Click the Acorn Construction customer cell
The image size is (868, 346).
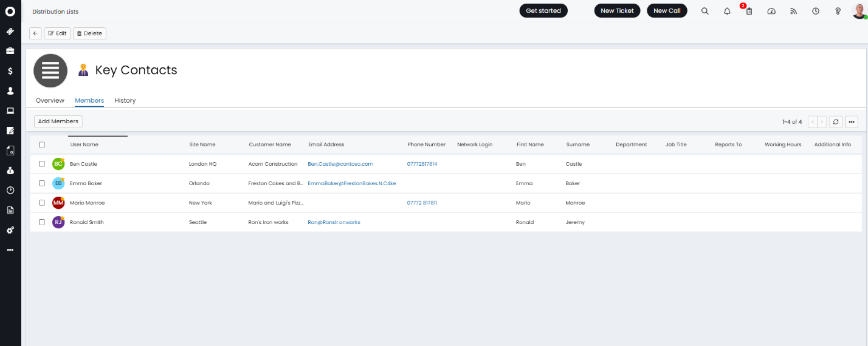[x=273, y=164]
